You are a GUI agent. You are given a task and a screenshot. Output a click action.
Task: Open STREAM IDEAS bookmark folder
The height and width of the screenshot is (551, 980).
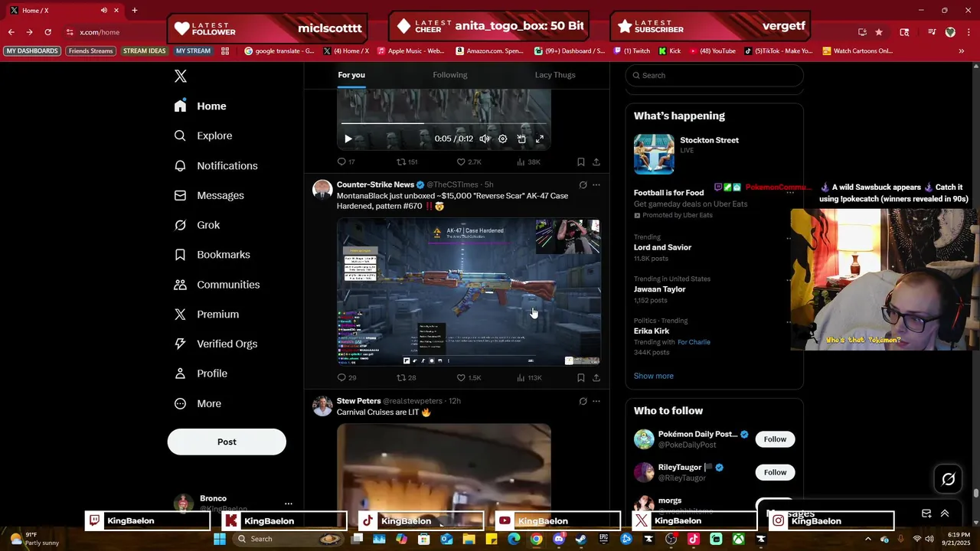(x=144, y=51)
